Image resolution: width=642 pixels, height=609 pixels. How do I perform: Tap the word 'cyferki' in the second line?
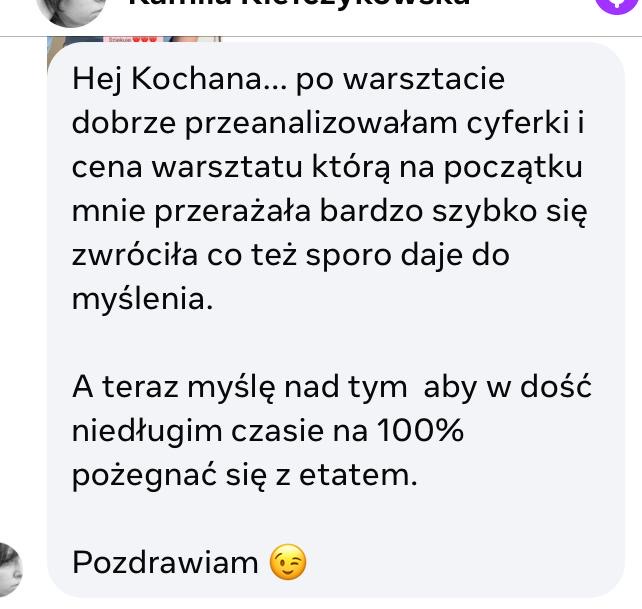[x=518, y=123]
